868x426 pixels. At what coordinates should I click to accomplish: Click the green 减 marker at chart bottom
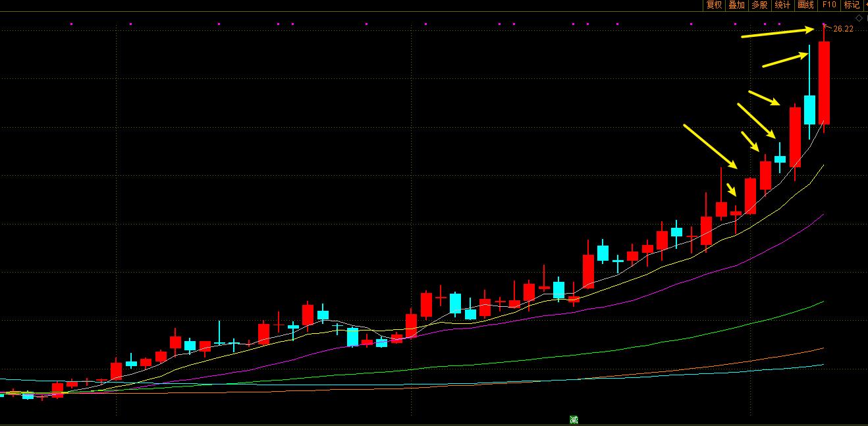574,419
